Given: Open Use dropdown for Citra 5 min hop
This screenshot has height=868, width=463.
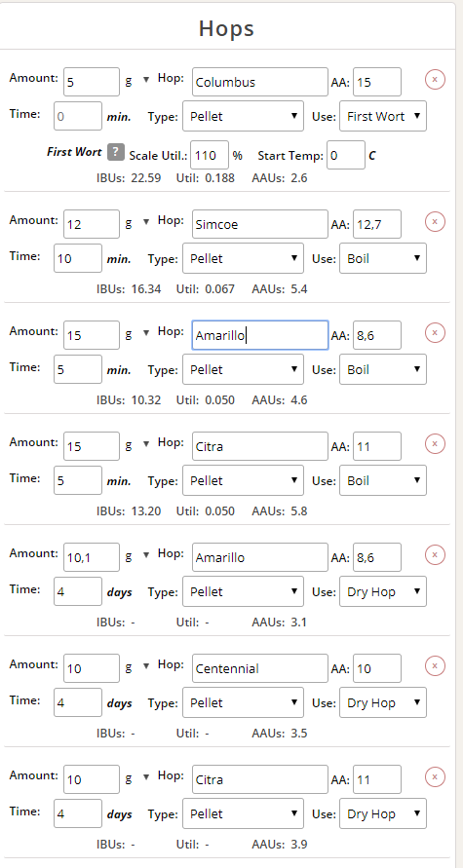Looking at the screenshot, I should [383, 480].
